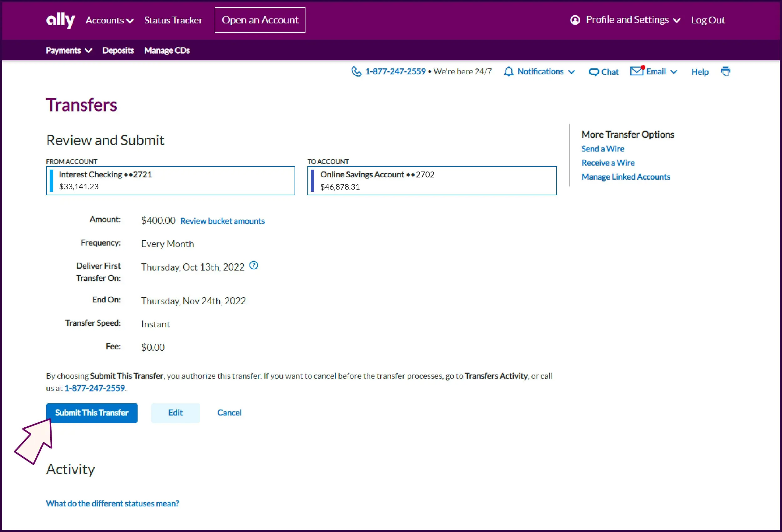Expand the Accounts dropdown
Viewport: 782px width, 532px height.
pyautogui.click(x=108, y=20)
